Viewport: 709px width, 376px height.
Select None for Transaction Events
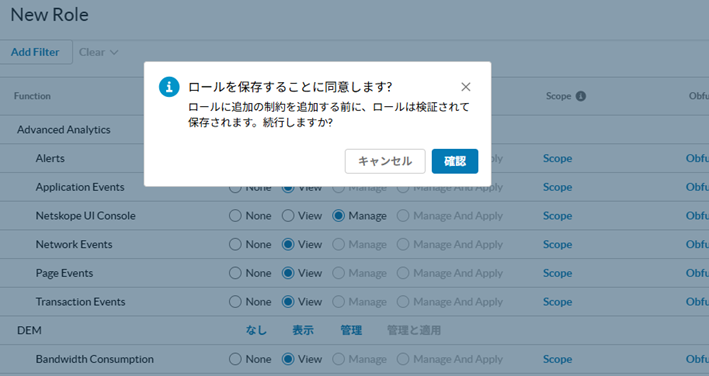[235, 302]
